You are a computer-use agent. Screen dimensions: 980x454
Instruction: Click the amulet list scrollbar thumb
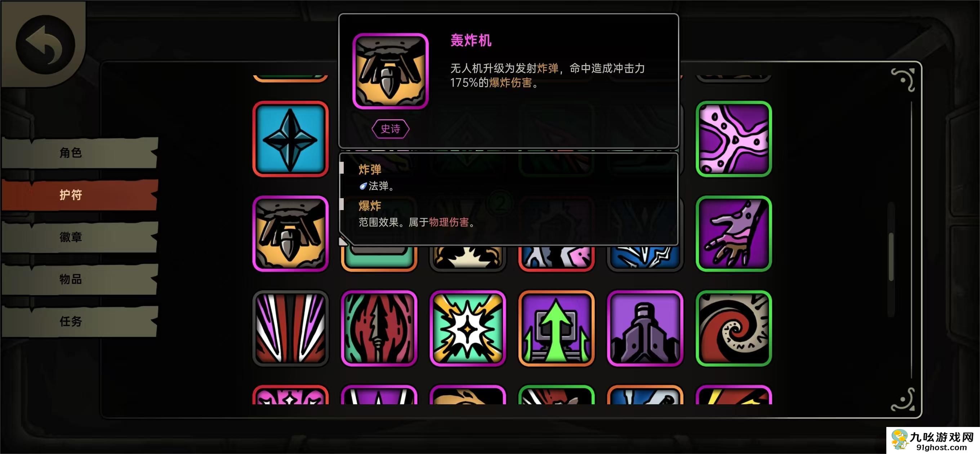click(891, 257)
